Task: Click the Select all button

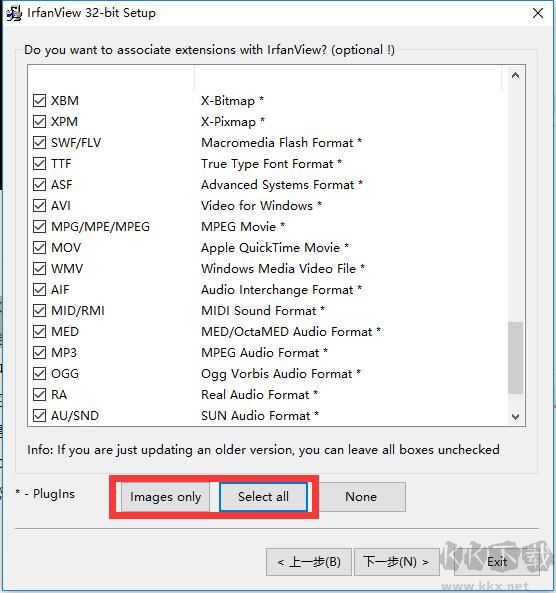Action: pyautogui.click(x=263, y=497)
